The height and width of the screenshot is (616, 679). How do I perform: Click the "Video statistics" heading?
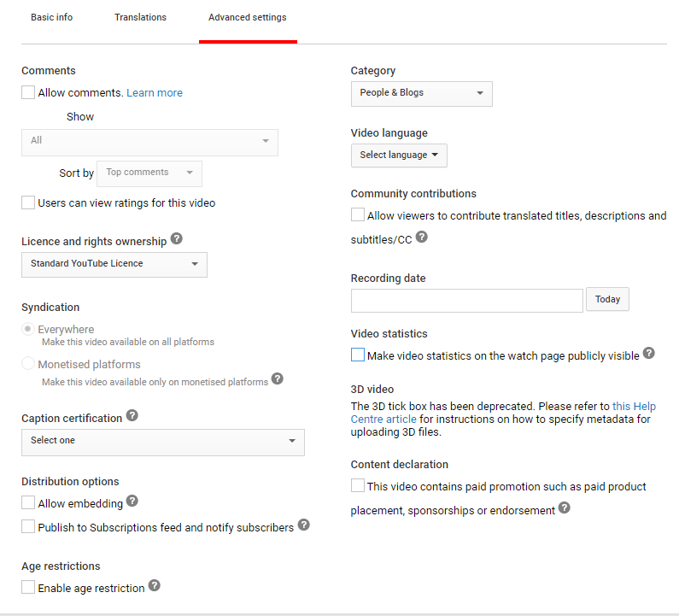[389, 333]
